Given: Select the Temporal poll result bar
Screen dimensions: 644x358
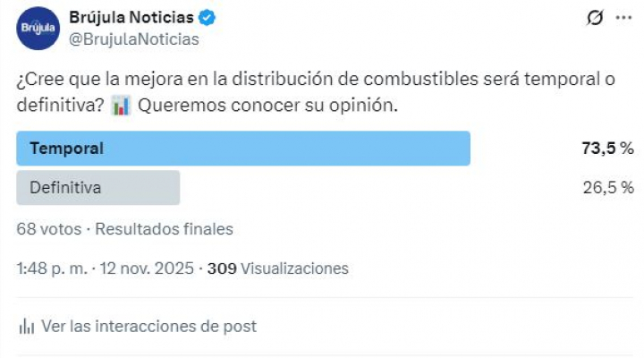Looking at the screenshot, I should 243,149.
